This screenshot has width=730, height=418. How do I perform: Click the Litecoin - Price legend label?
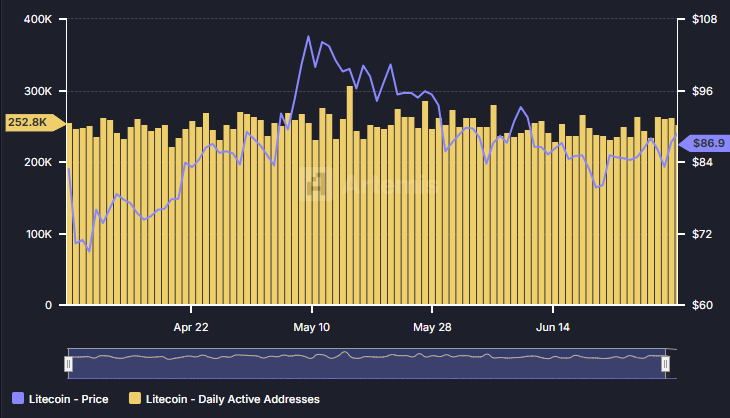[68, 399]
